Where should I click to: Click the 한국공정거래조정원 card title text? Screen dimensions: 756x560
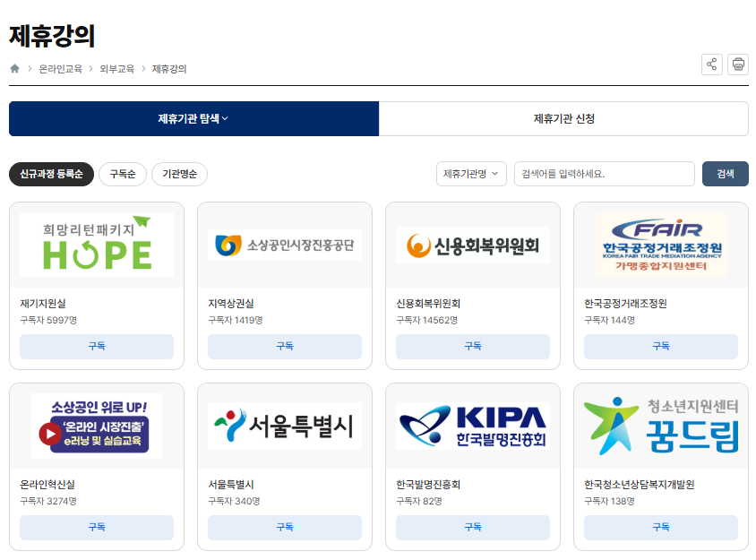click(625, 304)
